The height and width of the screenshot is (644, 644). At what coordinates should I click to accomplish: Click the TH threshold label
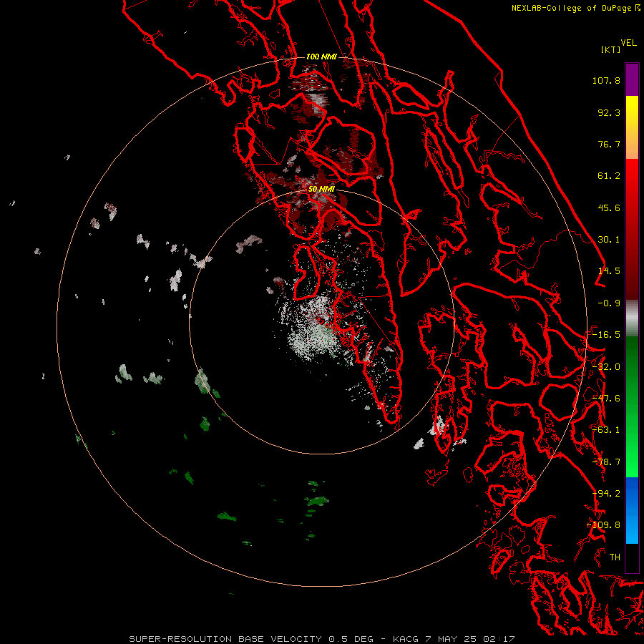[615, 557]
